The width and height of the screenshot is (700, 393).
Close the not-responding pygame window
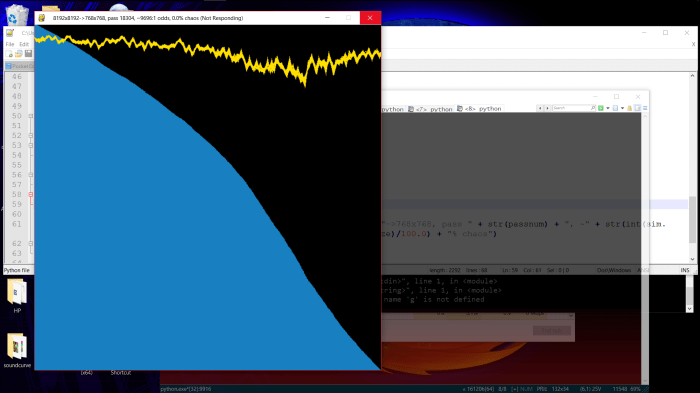pyautogui.click(x=370, y=18)
